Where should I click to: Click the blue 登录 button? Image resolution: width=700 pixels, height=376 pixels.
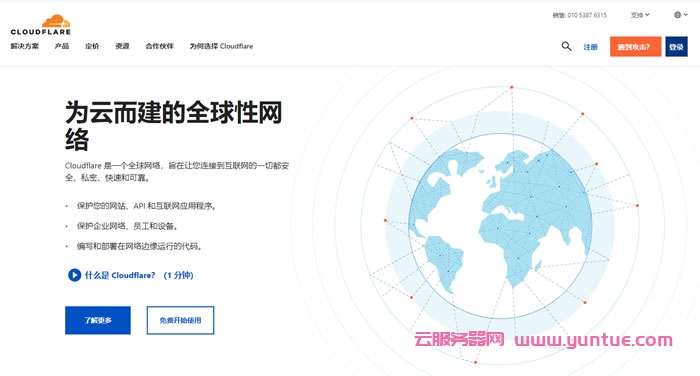[x=676, y=46]
